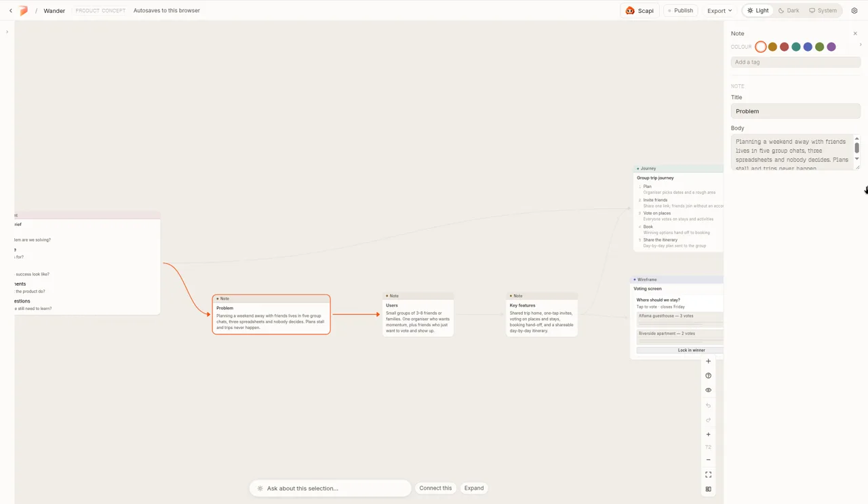Expand the left sidebar chevron
The image size is (868, 504).
[x=7, y=32]
